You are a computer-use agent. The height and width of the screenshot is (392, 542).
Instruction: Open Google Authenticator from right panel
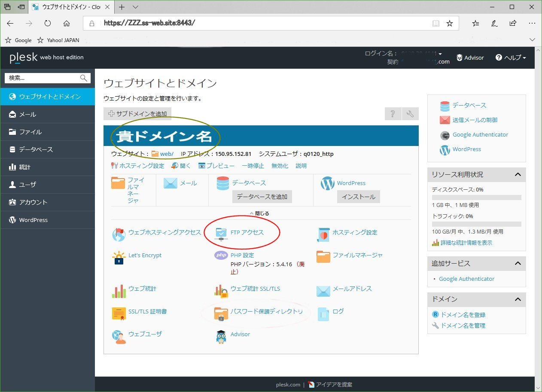pos(480,135)
